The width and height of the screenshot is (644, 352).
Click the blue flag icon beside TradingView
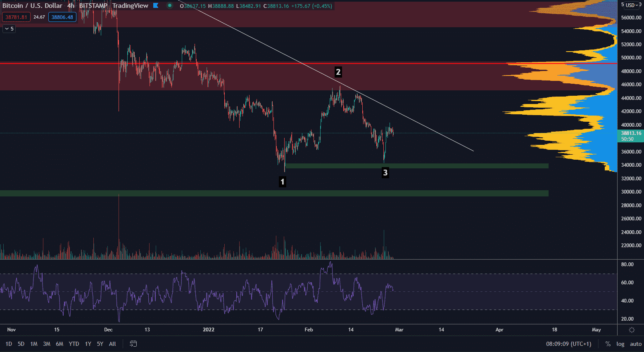pos(156,6)
